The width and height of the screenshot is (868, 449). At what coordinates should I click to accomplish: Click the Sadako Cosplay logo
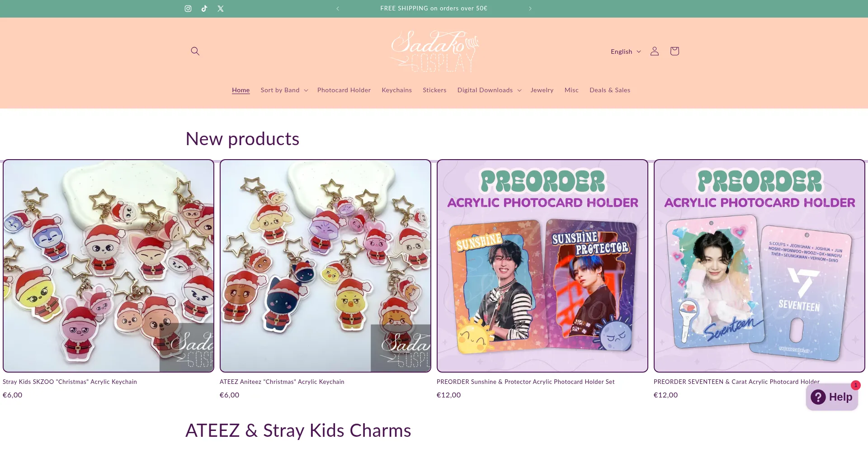(x=434, y=51)
